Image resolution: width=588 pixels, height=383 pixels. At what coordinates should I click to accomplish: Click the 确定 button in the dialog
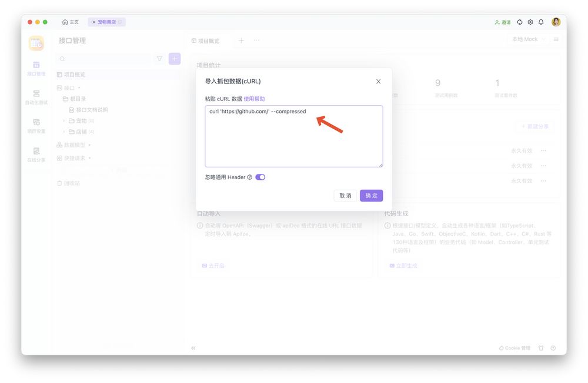(371, 196)
